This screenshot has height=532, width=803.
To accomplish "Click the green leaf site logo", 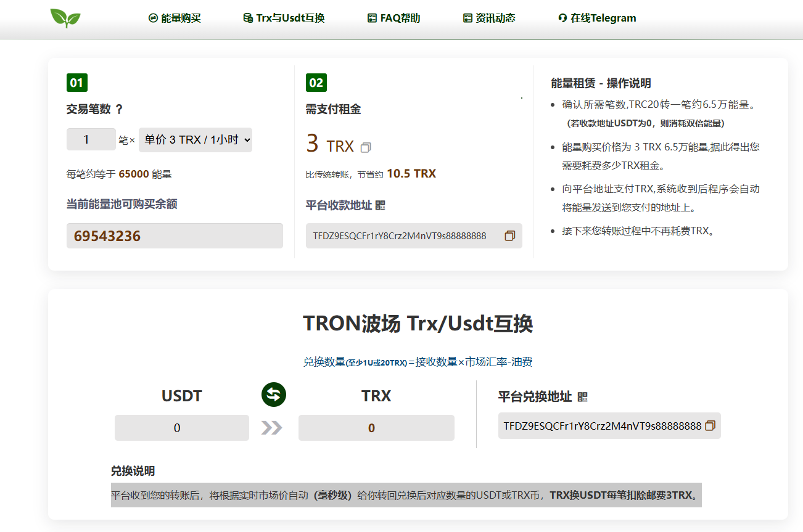I will point(65,18).
